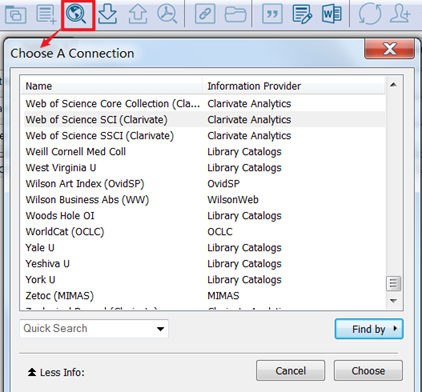The height and width of the screenshot is (392, 422).
Task: Select Wilson Art Index (OvidSP) connection
Action: 204,184
